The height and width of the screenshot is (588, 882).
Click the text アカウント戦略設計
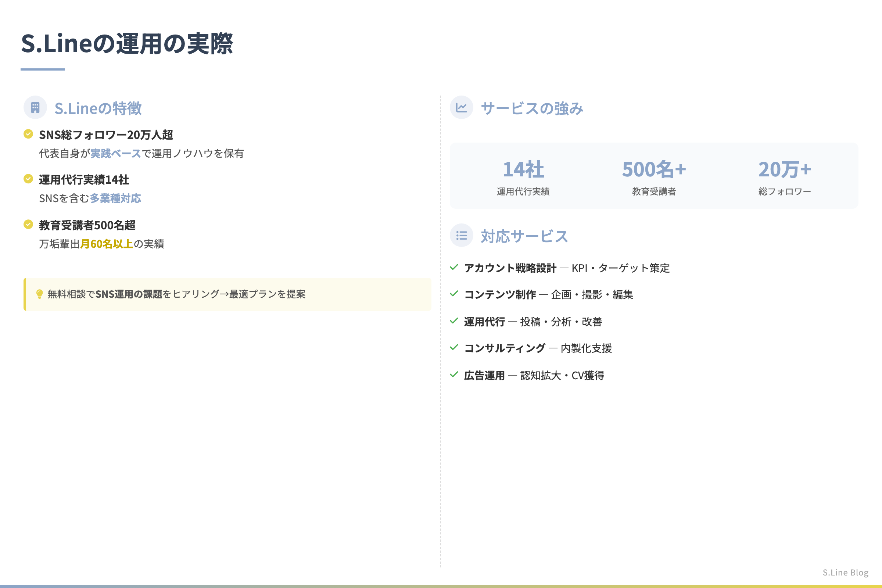pos(510,268)
